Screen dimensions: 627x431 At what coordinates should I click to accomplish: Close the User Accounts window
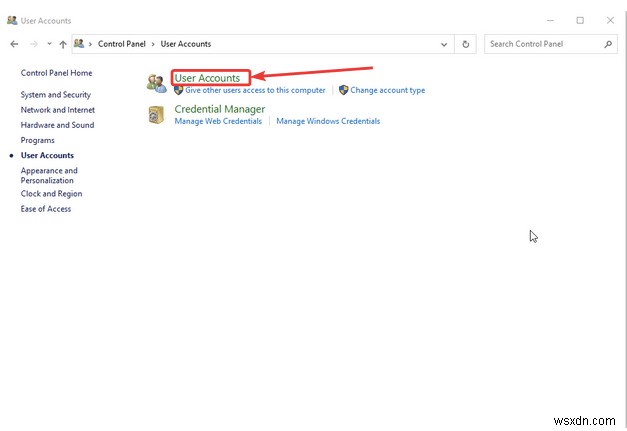coord(610,20)
